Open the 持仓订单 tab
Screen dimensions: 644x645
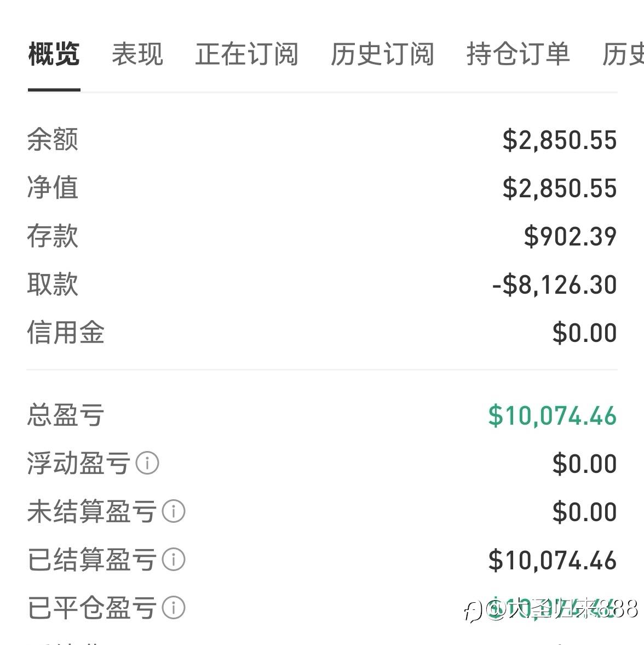click(517, 54)
